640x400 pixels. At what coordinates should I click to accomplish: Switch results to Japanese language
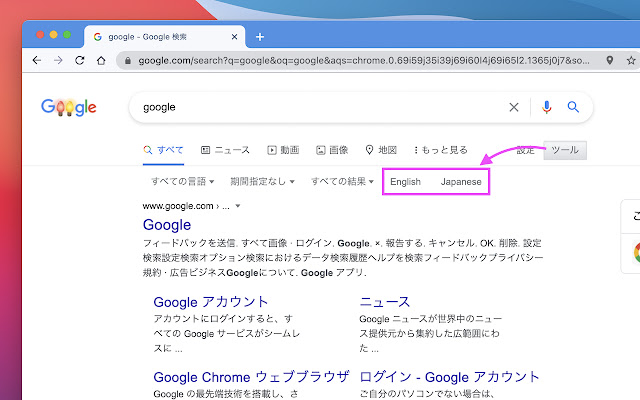pyautogui.click(x=461, y=182)
